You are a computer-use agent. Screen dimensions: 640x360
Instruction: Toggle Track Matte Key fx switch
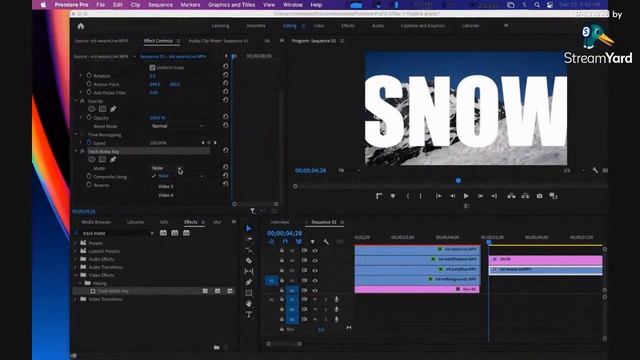pos(82,151)
